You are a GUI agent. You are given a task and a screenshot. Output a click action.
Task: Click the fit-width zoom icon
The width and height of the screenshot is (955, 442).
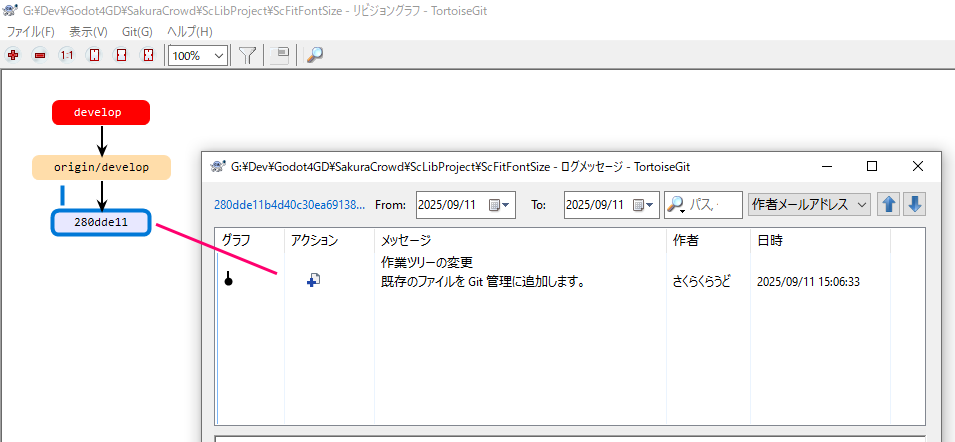click(122, 55)
